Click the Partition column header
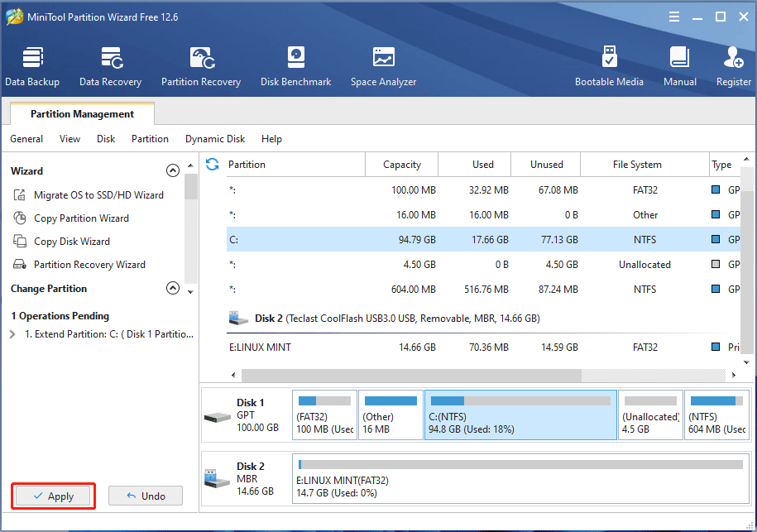The width and height of the screenshot is (757, 532). pos(295,165)
